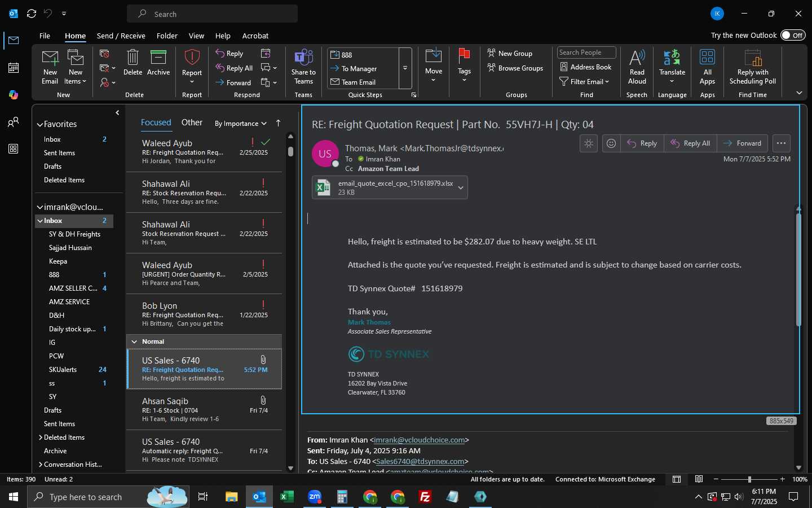Click zoom in plus button
The height and width of the screenshot is (508, 812).
click(x=782, y=479)
